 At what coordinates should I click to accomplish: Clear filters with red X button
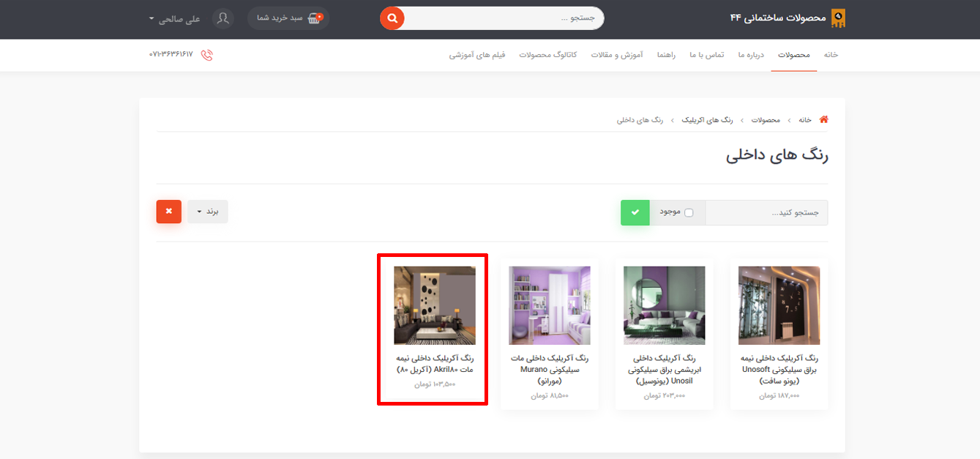coord(168,212)
